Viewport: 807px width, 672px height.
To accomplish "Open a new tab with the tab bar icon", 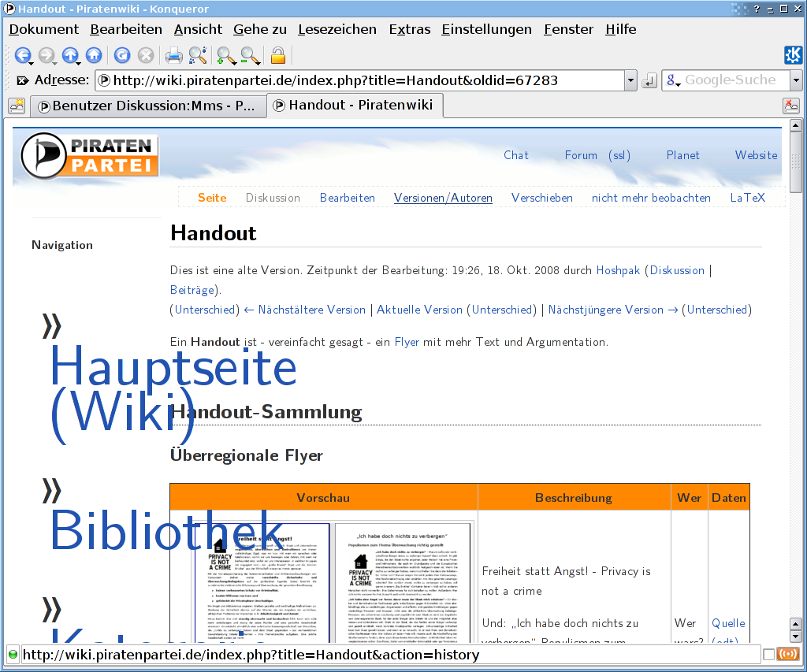I will [x=16, y=106].
